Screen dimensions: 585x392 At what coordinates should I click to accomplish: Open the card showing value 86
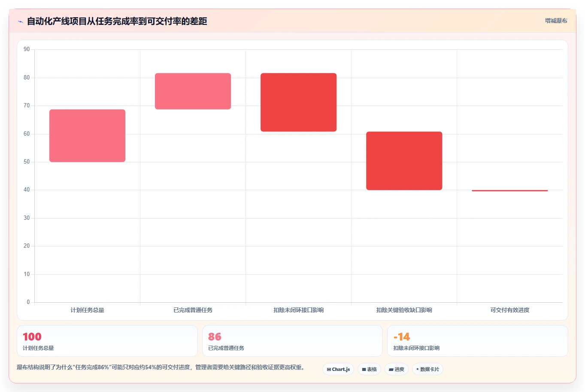coord(292,341)
